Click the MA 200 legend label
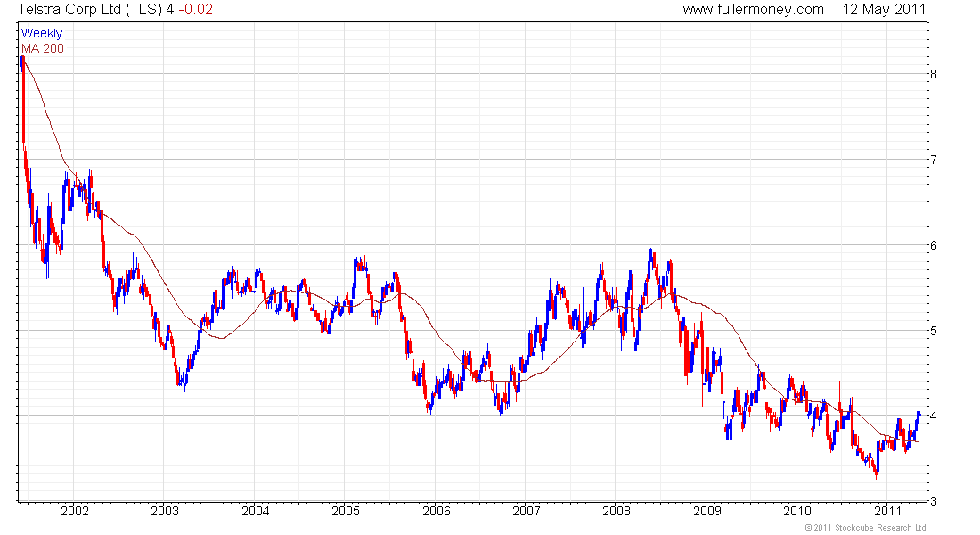 coord(43,48)
